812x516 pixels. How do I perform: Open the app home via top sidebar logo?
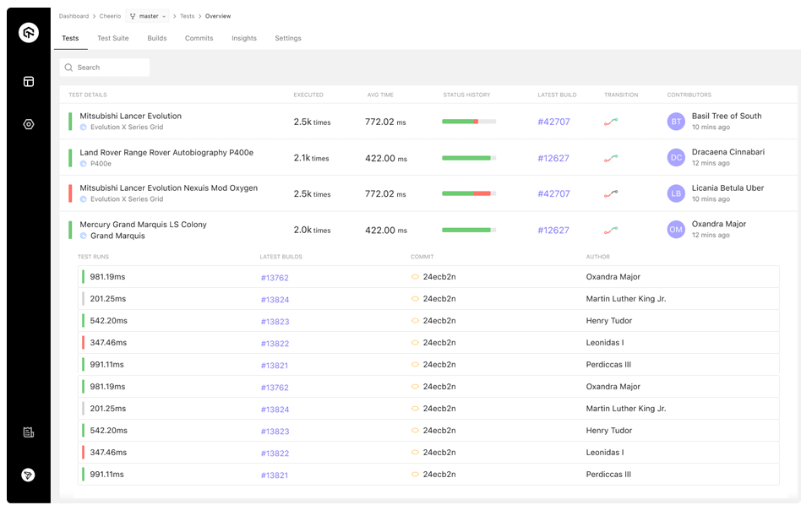[x=28, y=33]
